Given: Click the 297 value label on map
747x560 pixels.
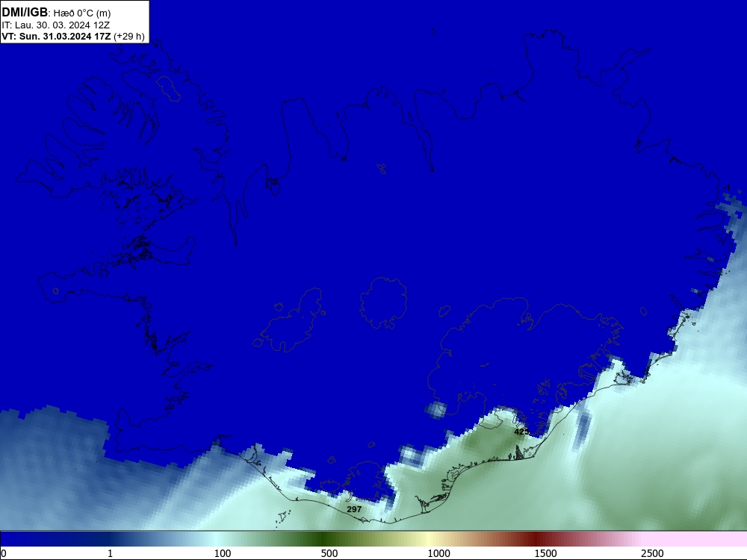Looking at the screenshot, I should (x=354, y=509).
